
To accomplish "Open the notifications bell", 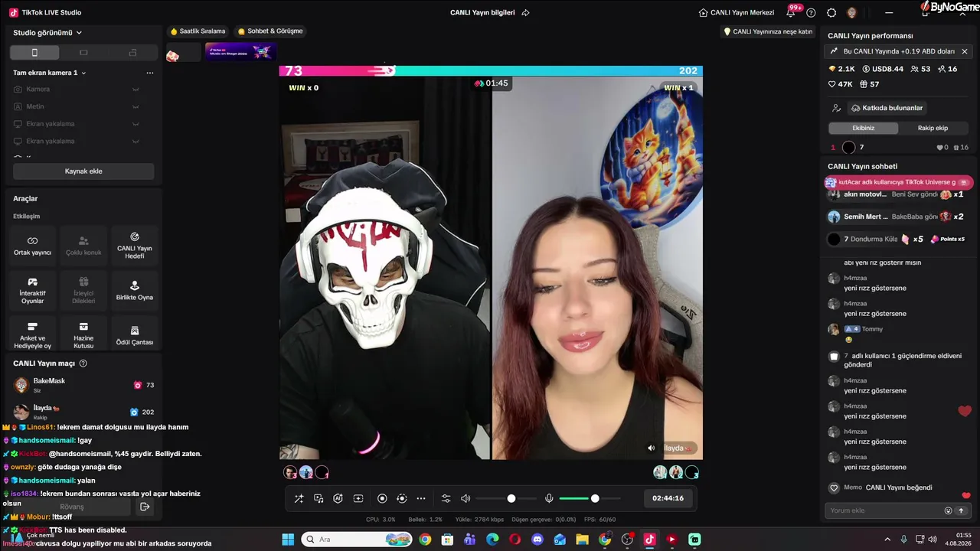I will click(x=791, y=12).
